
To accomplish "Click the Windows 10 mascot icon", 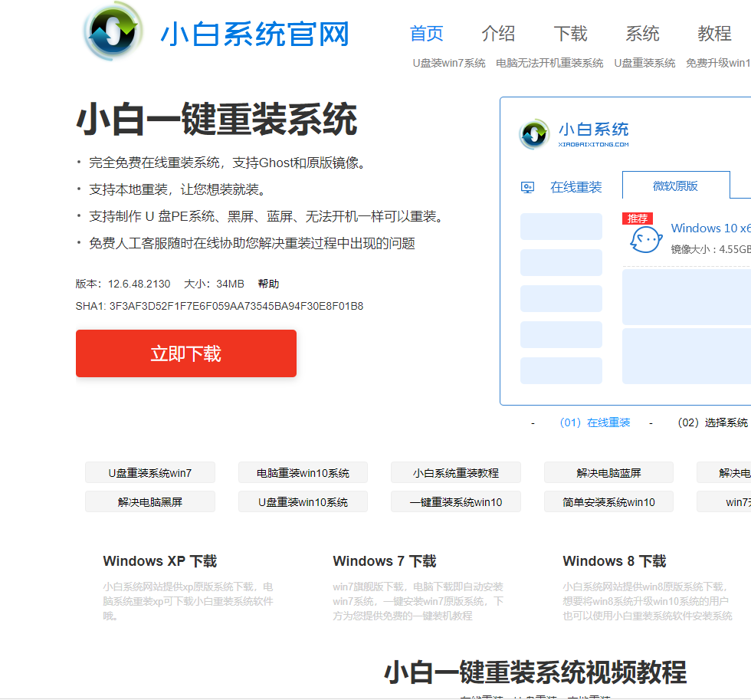I will pyautogui.click(x=645, y=239).
